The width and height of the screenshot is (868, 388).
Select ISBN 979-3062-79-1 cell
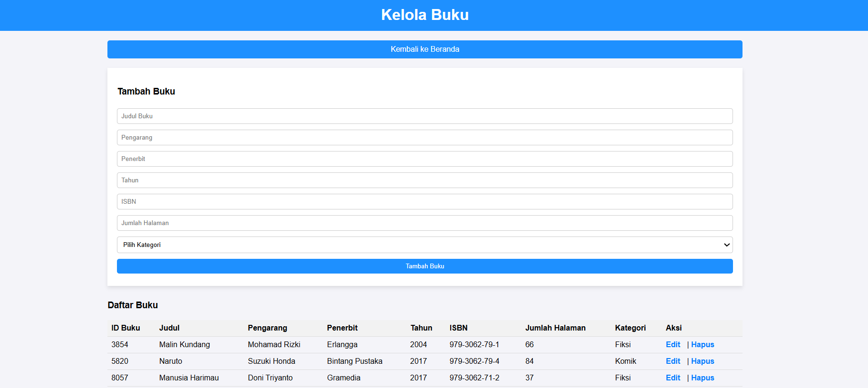(x=474, y=344)
